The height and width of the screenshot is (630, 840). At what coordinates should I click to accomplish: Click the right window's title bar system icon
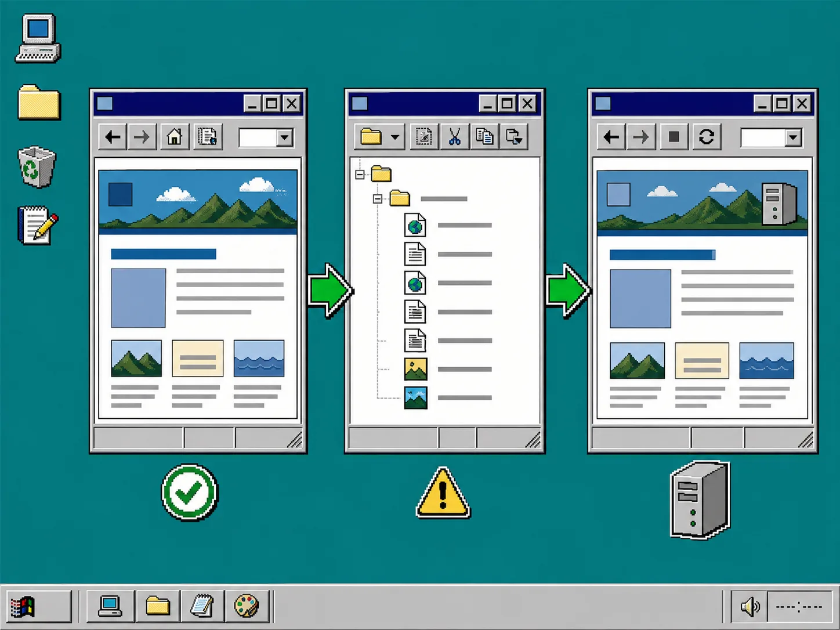point(603,104)
